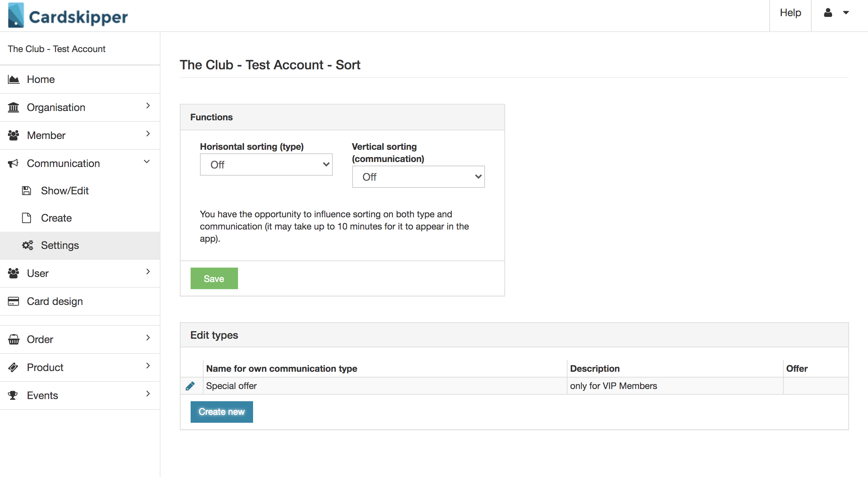Open the Organisation menu item
The height and width of the screenshot is (477, 868).
[x=80, y=107]
